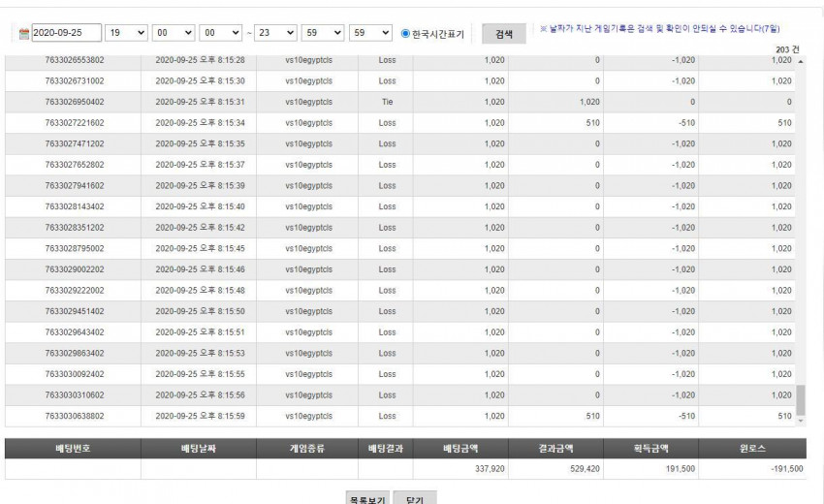Screen dimensions: 824x504
Task: Click the date input field 2020-09-25
Action: 67,33
